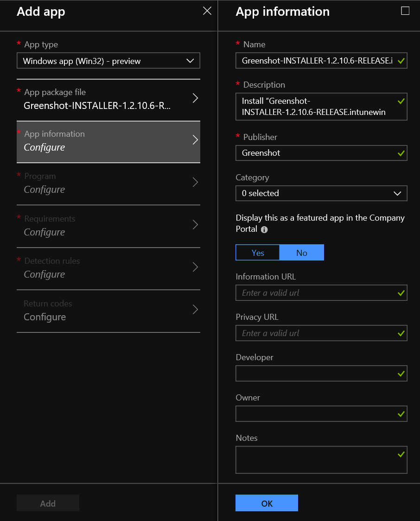Click the chevron beside App information

(x=195, y=140)
